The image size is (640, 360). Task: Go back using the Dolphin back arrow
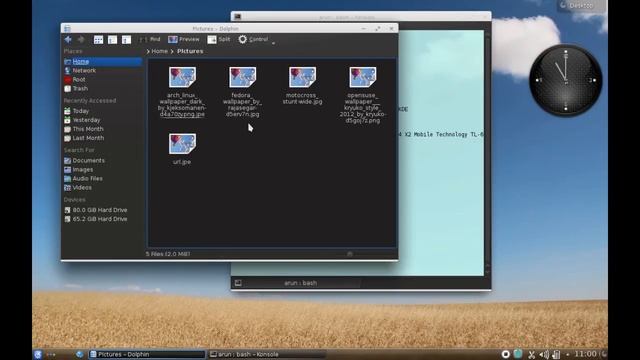pos(68,39)
